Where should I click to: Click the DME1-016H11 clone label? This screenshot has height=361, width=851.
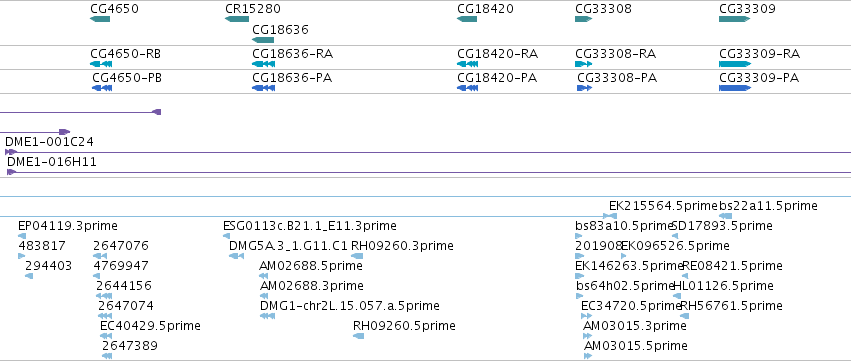click(x=52, y=162)
